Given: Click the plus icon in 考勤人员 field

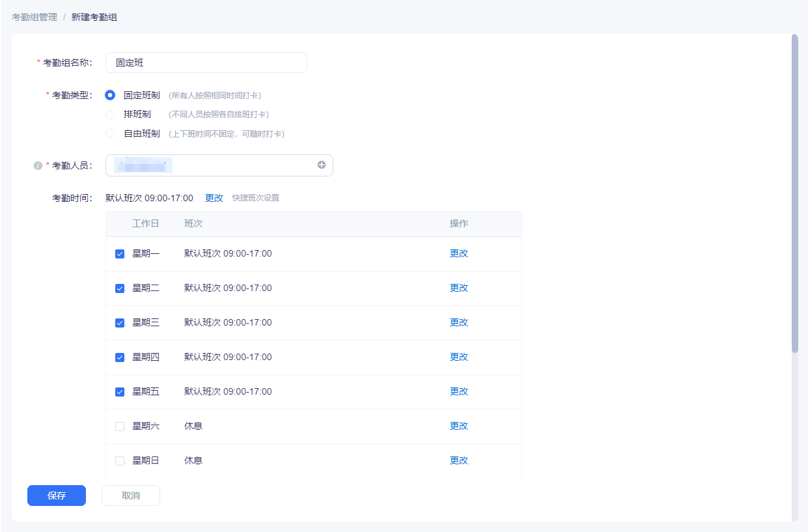Looking at the screenshot, I should click(x=322, y=165).
